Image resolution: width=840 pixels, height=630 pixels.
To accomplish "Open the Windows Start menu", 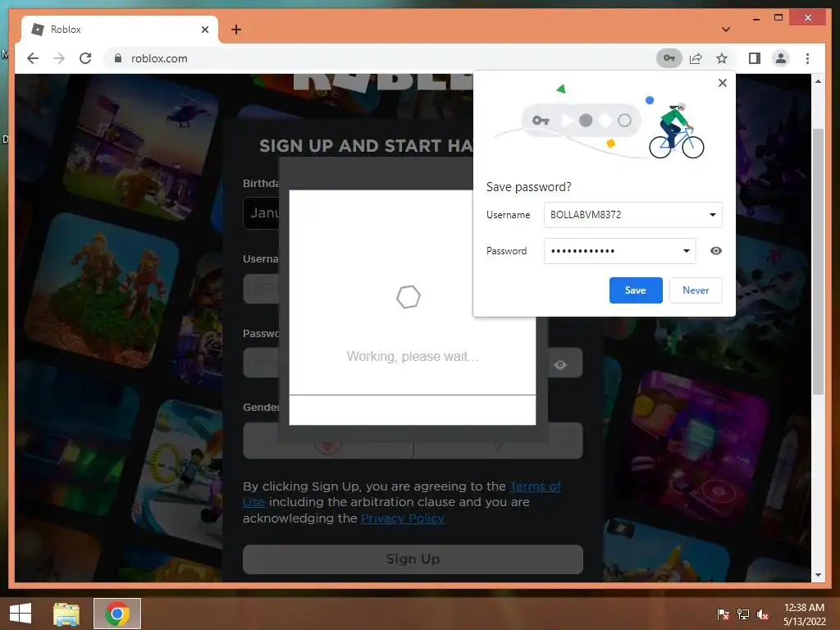I will coord(21,614).
